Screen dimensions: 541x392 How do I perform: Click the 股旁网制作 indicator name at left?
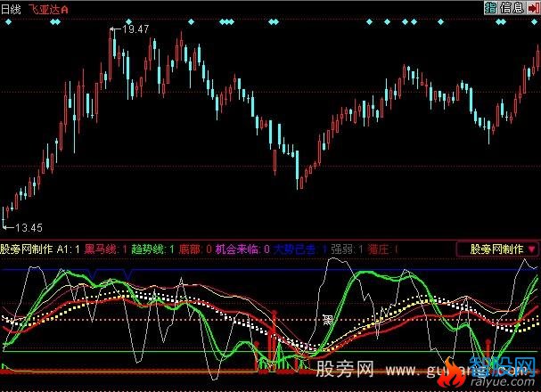pos(27,250)
